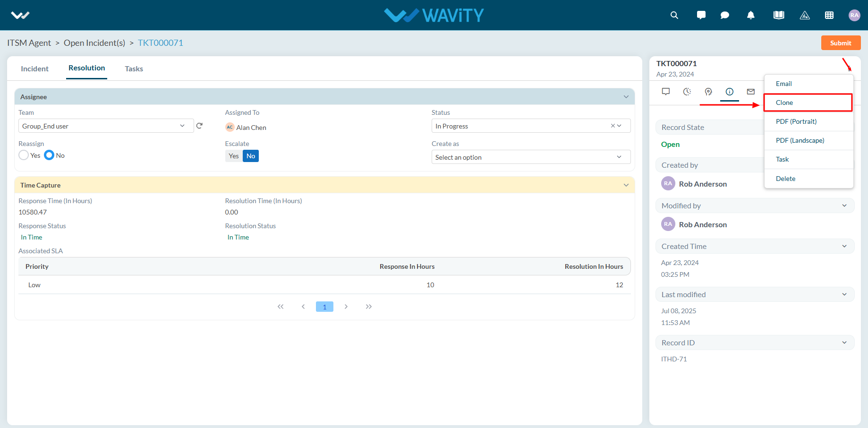The image size is (868, 428).
Task: Select the info icon in ticket panel
Action: [x=730, y=92]
